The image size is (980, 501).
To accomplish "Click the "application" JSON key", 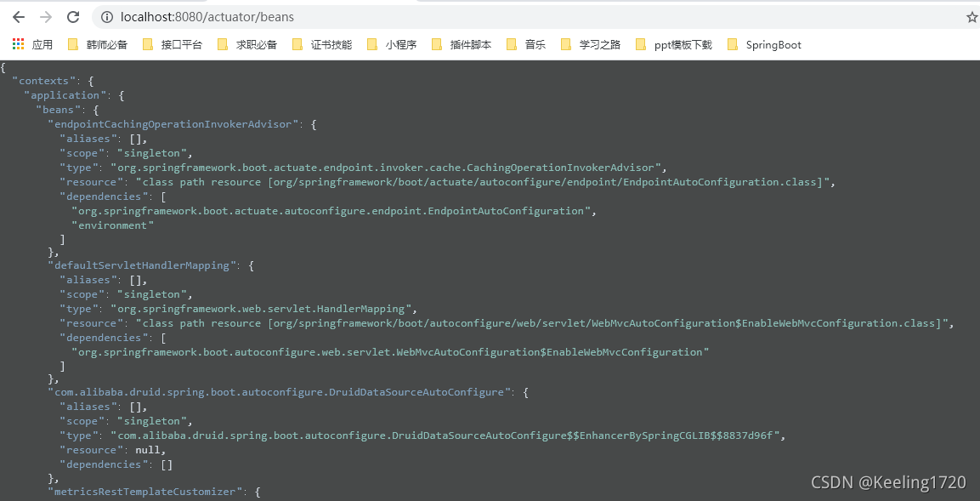I will (65, 95).
